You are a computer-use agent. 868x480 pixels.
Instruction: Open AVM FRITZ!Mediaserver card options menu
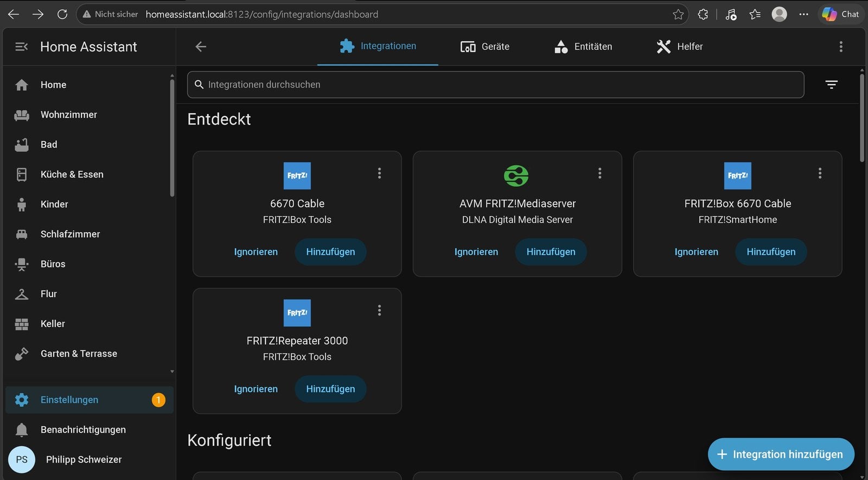(x=599, y=173)
